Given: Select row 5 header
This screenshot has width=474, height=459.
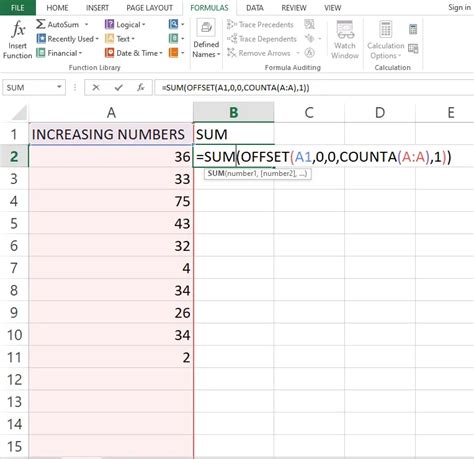Looking at the screenshot, I should click(x=14, y=223).
